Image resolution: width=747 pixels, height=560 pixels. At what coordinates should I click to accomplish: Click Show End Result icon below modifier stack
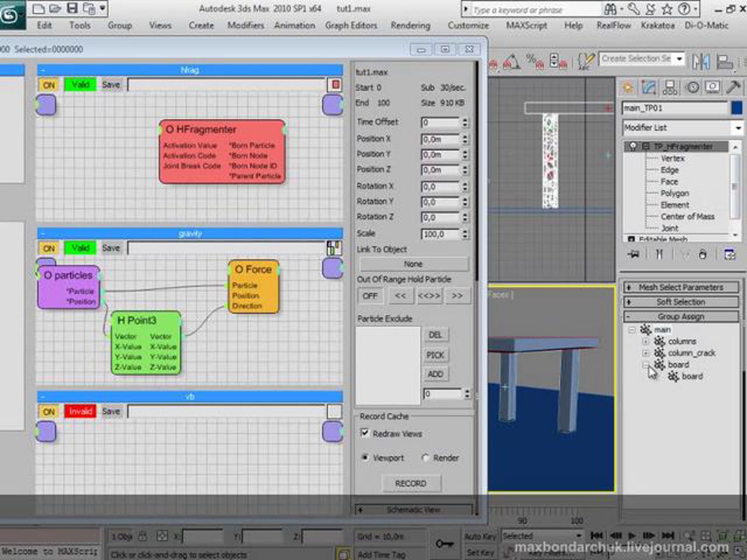click(x=659, y=254)
